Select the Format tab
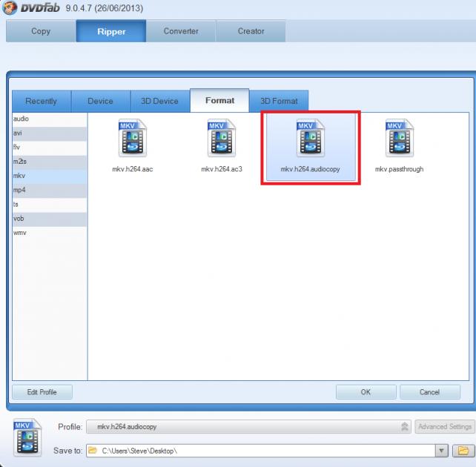This screenshot has width=476, height=467. [x=219, y=100]
